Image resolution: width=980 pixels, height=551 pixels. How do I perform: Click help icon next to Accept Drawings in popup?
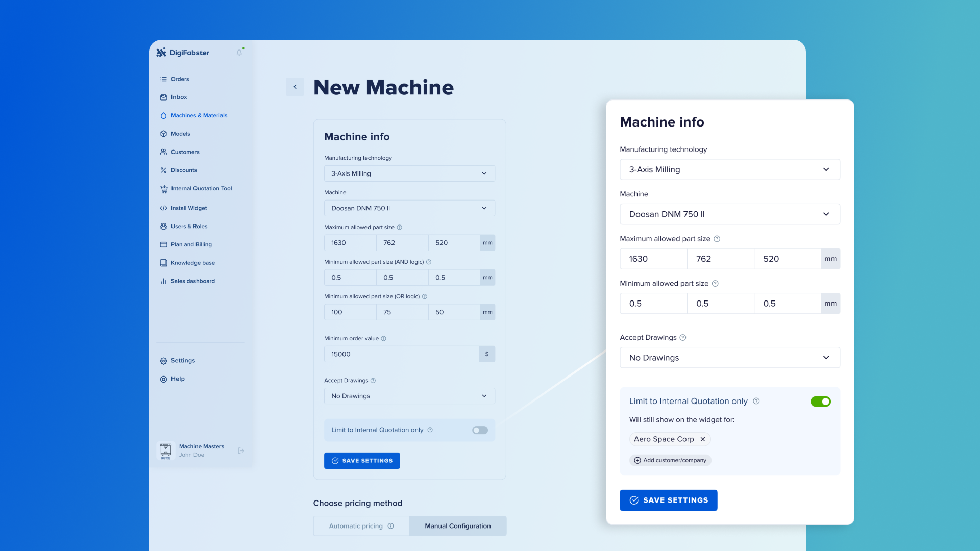683,338
